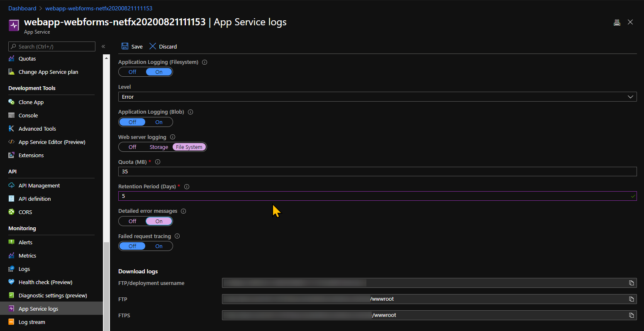644x331 pixels.
Task: Close the App Service logs blade
Action: coord(630,22)
